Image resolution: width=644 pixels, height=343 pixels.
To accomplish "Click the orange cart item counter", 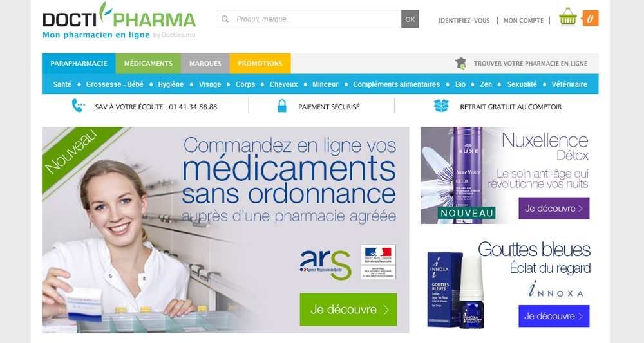I will click(590, 19).
